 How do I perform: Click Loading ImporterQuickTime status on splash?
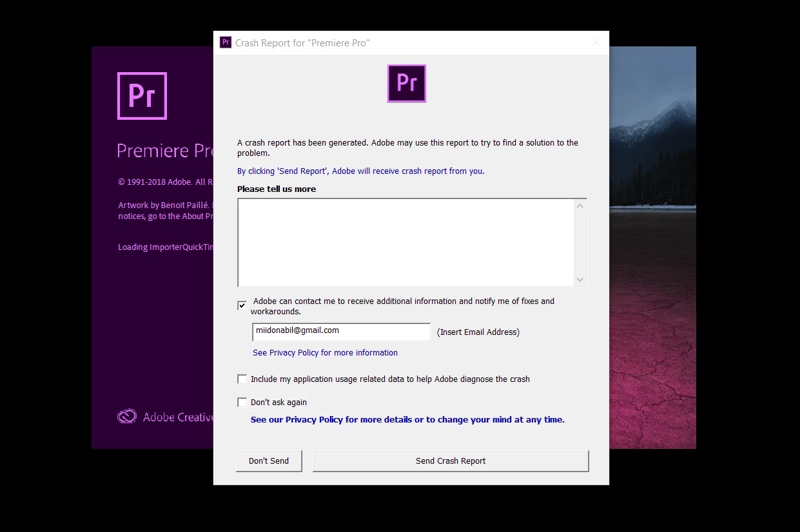[166, 247]
